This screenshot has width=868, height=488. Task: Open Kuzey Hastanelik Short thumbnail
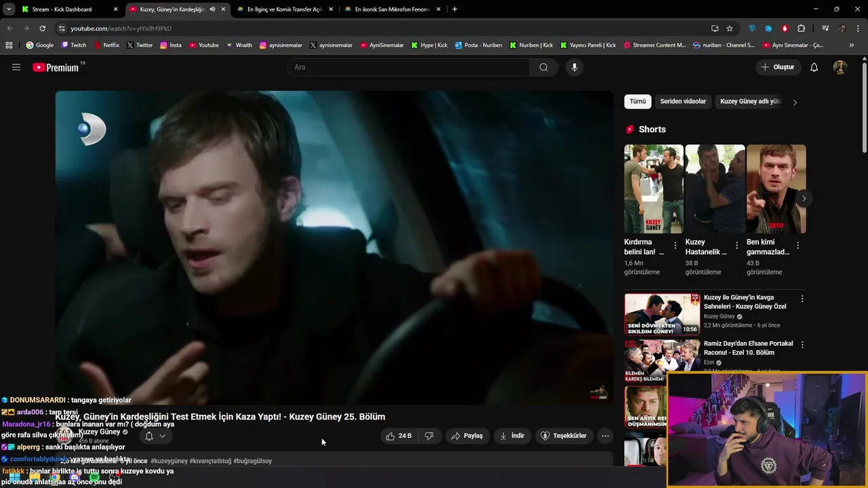pos(715,189)
